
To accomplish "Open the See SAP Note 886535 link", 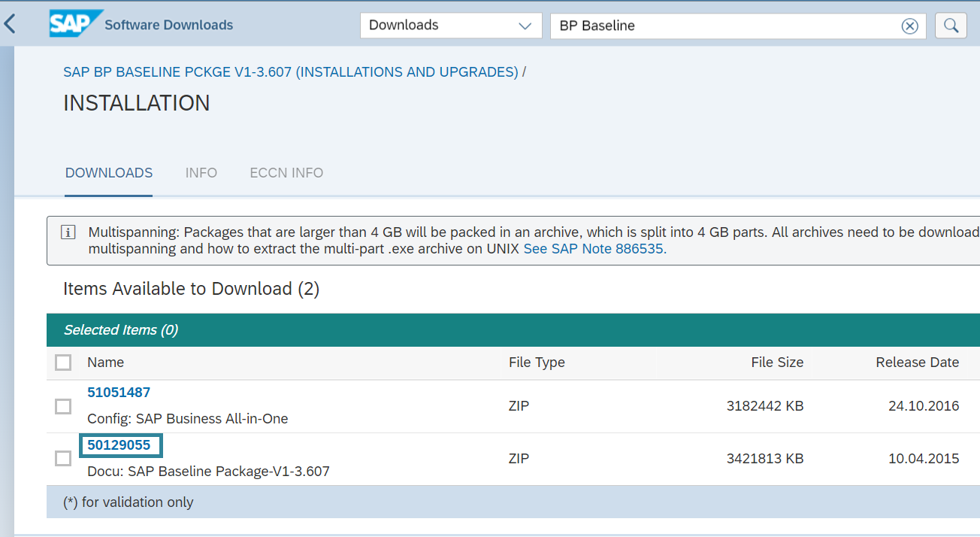I will (x=594, y=249).
